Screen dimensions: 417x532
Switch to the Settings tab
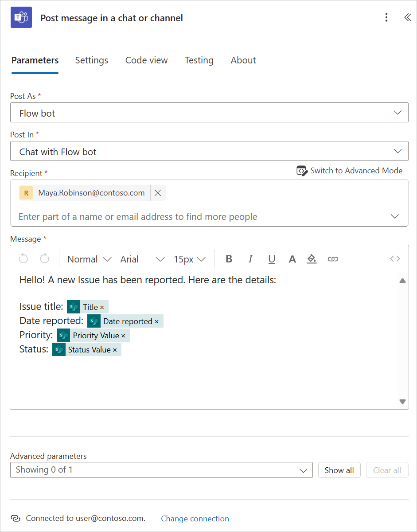point(91,60)
